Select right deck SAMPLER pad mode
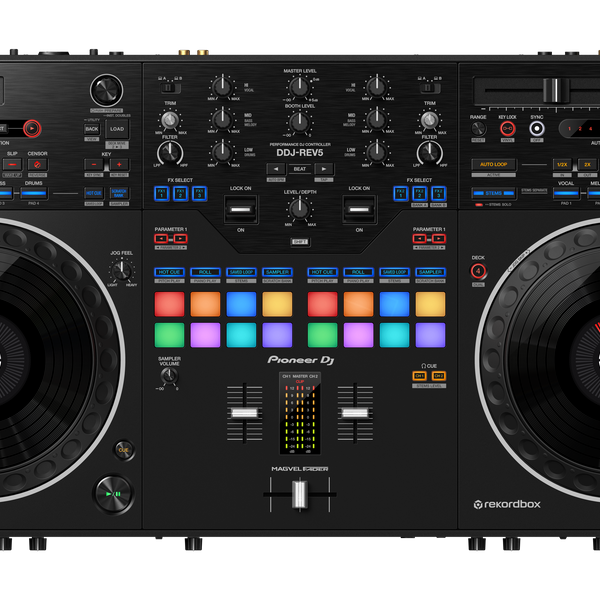This screenshot has width=600, height=600. click(x=430, y=272)
